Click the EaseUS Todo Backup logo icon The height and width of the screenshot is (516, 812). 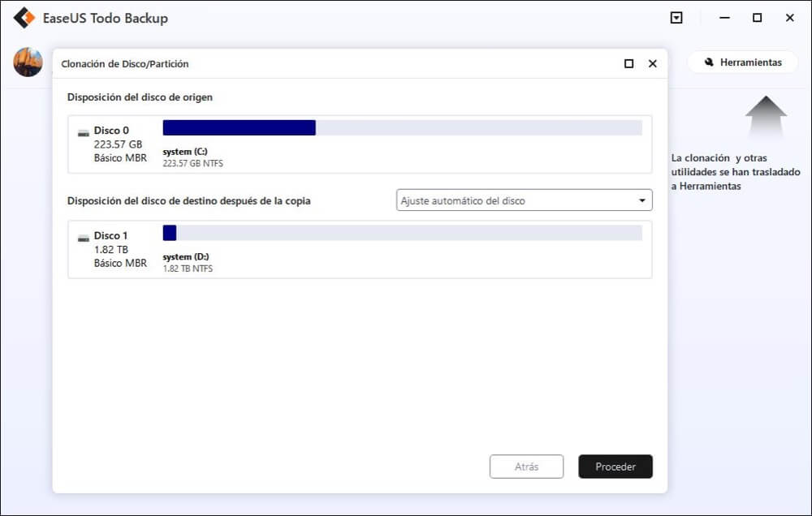(24, 18)
